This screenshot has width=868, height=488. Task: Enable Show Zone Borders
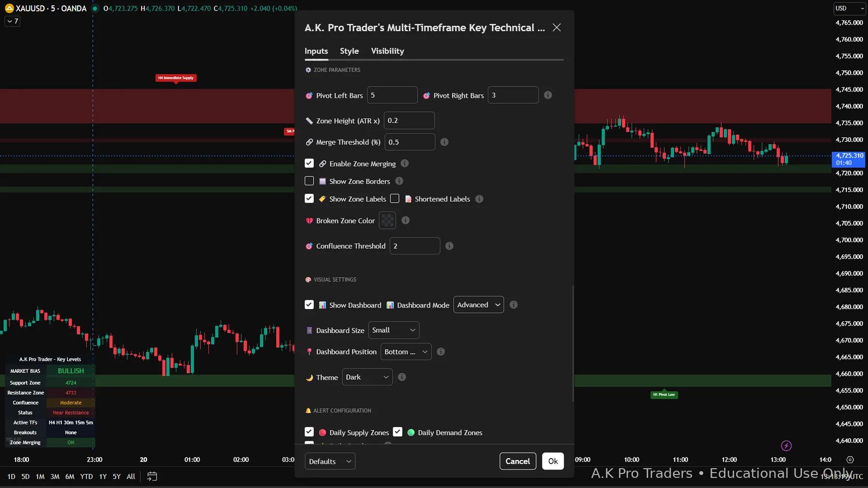click(309, 181)
